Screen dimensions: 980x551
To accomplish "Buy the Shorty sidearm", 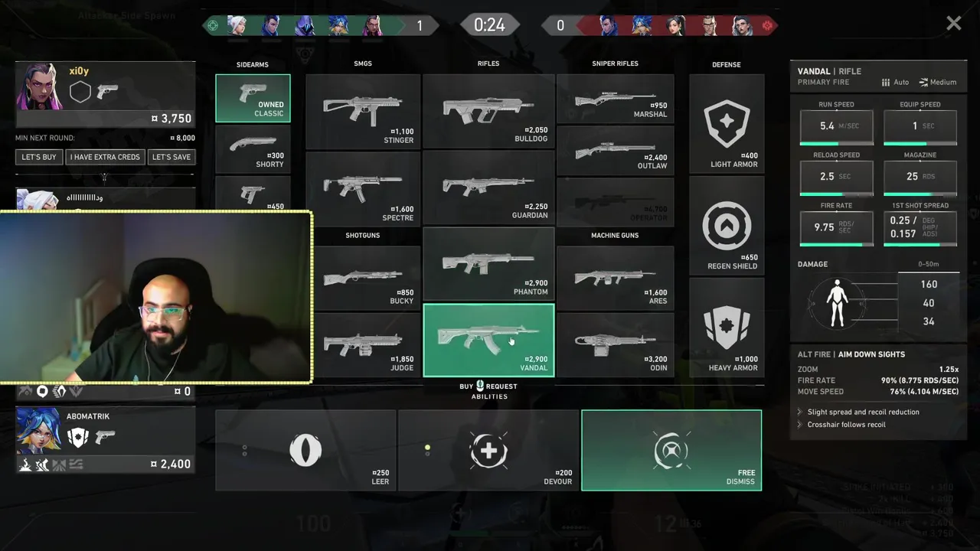I will 253,148.
